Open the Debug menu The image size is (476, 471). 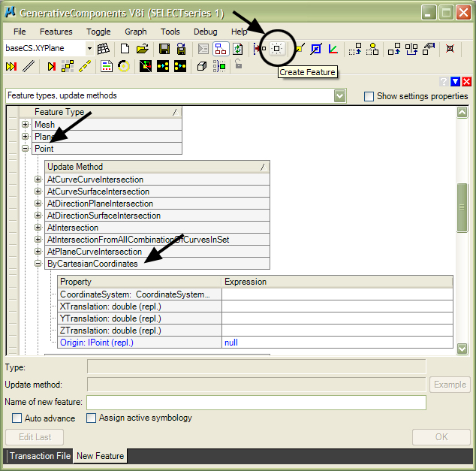pos(205,32)
